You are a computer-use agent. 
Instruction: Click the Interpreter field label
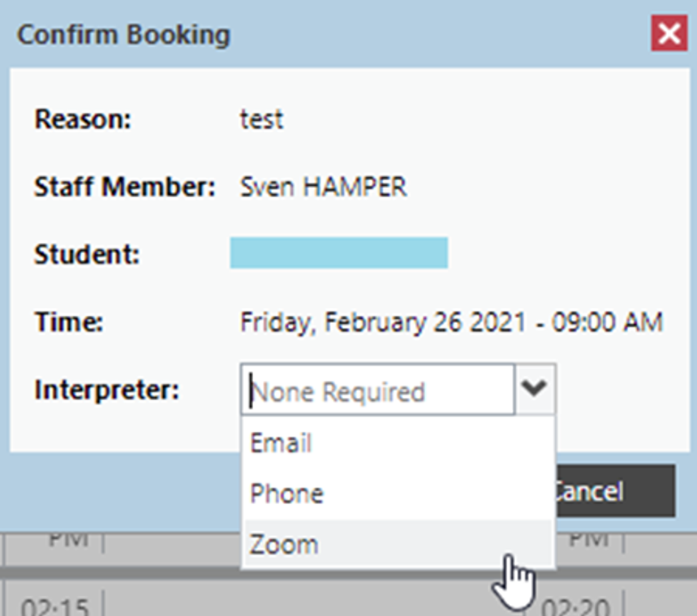coord(107,390)
